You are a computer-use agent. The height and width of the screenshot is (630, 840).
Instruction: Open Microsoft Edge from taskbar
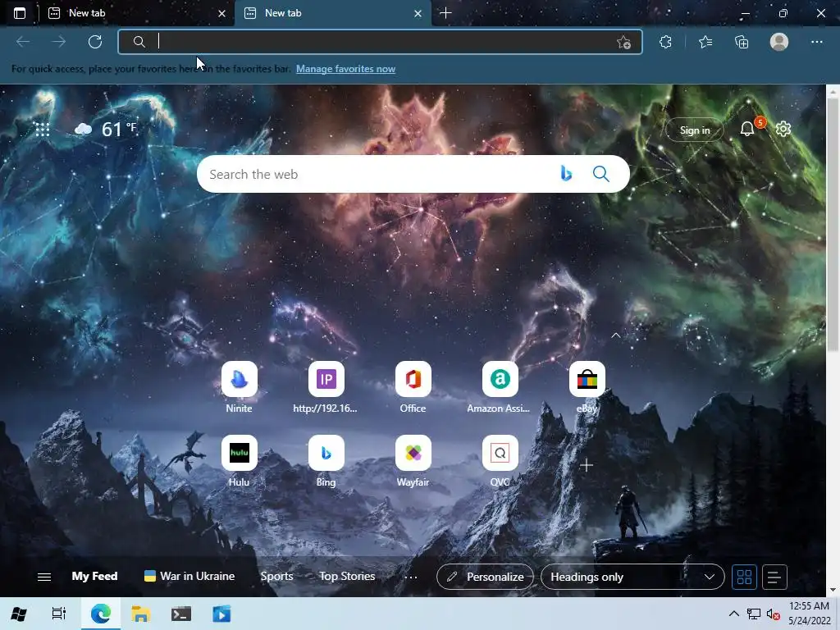coord(100,614)
